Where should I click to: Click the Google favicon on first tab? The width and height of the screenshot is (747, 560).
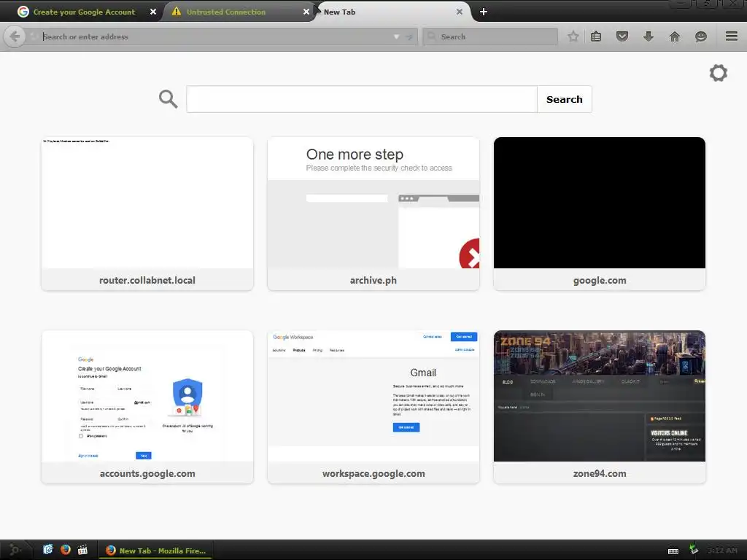(x=23, y=12)
